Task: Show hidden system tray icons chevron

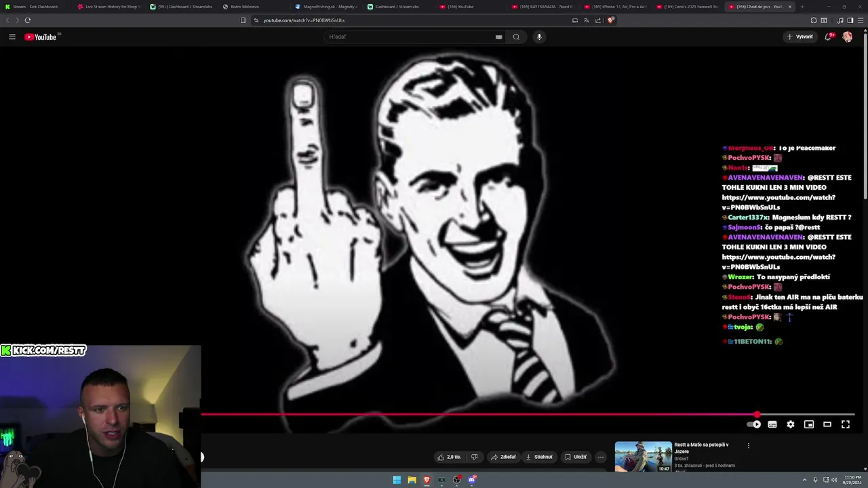Action: pos(805,480)
